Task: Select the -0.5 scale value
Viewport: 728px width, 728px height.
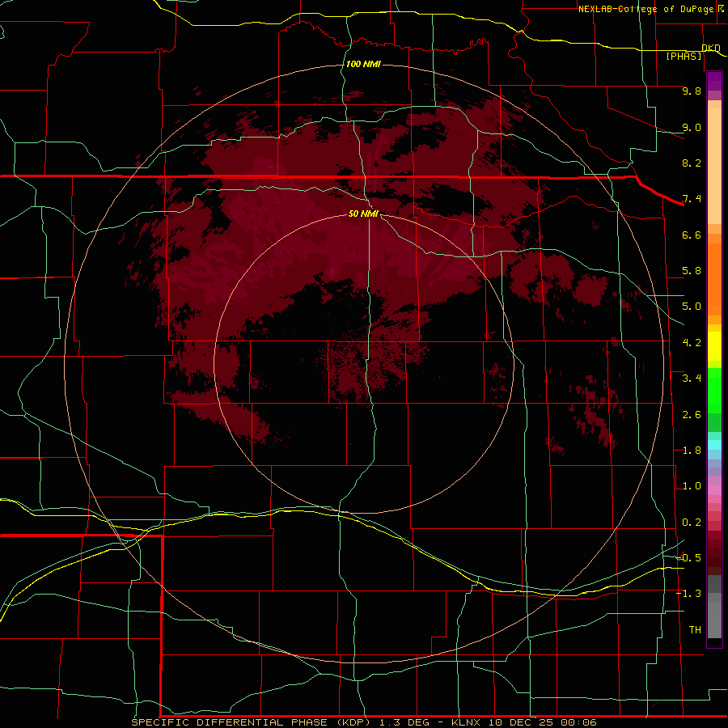Action: tap(688, 558)
